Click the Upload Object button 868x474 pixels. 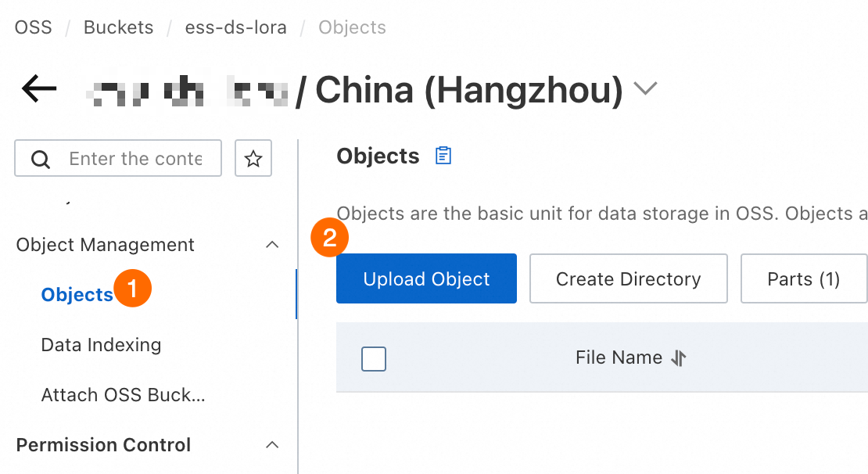[426, 278]
